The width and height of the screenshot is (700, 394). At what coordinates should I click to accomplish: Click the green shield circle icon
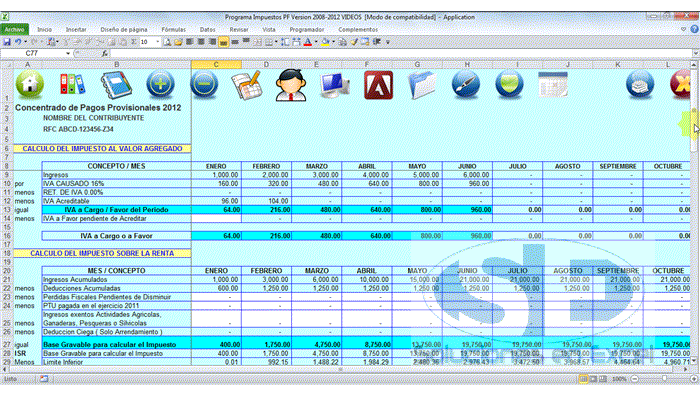tap(509, 84)
